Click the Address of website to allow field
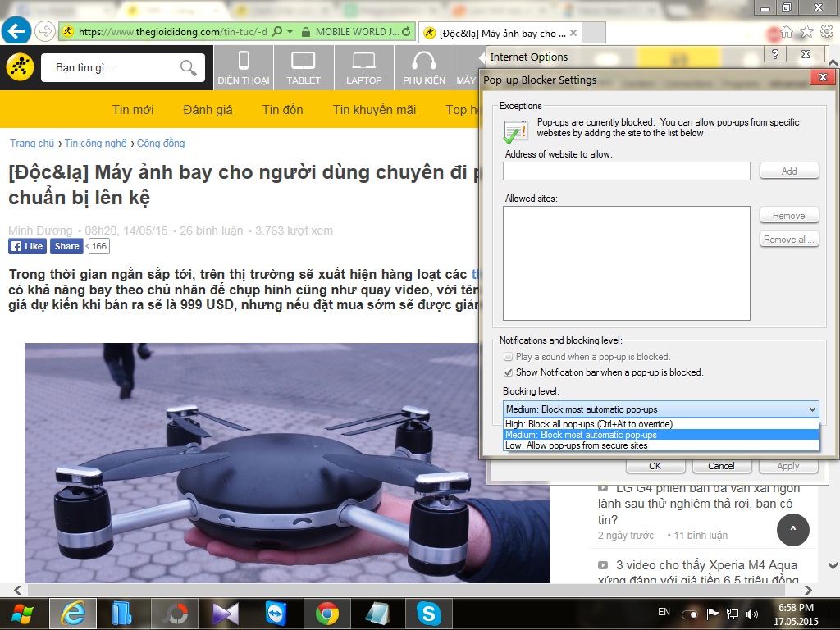 tap(626, 171)
